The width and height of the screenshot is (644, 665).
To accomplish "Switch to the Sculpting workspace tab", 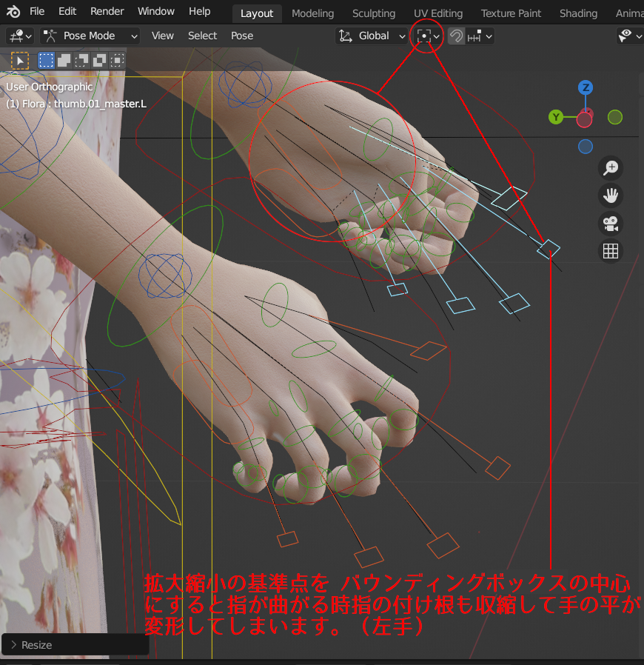I will click(x=374, y=13).
